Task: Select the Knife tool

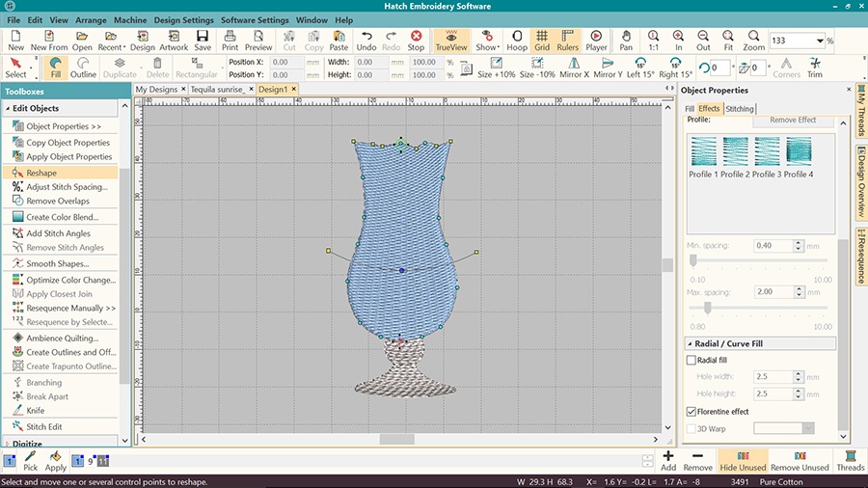Action: tap(35, 410)
